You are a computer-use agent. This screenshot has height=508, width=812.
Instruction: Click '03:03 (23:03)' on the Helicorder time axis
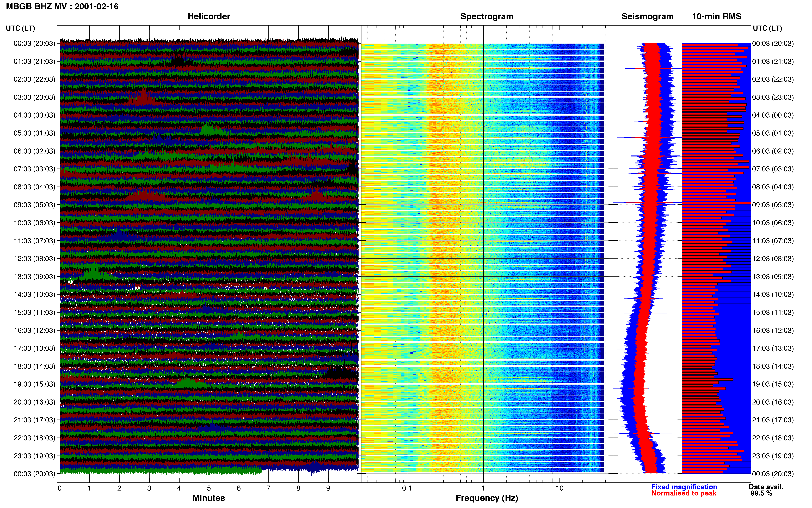[34, 97]
